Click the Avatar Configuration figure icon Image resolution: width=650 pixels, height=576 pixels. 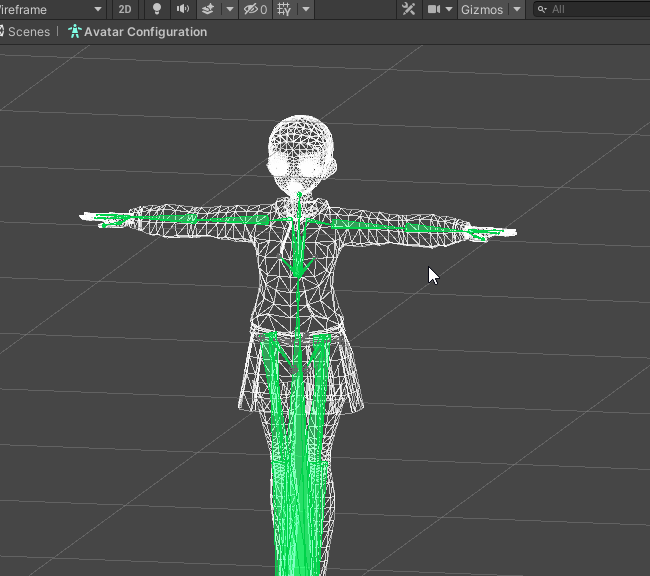[x=74, y=32]
